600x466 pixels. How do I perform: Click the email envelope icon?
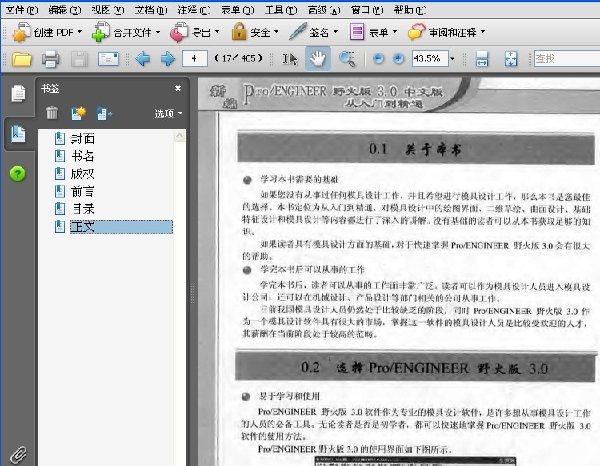[108, 59]
